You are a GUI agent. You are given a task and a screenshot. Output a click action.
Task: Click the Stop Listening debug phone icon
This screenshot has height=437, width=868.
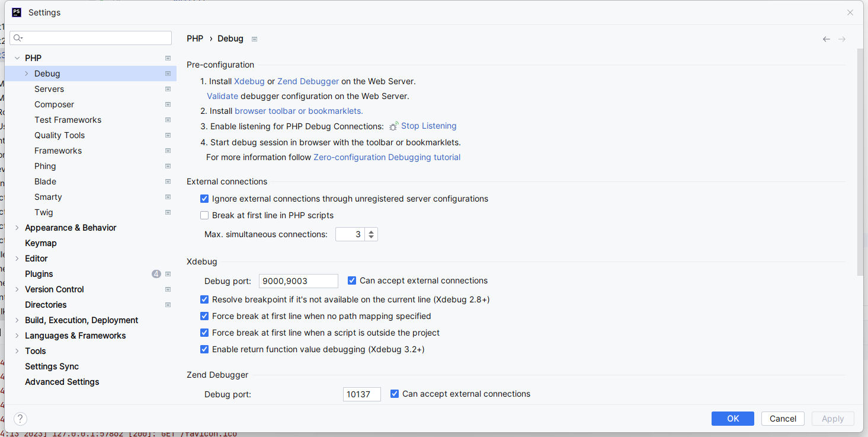(x=393, y=126)
